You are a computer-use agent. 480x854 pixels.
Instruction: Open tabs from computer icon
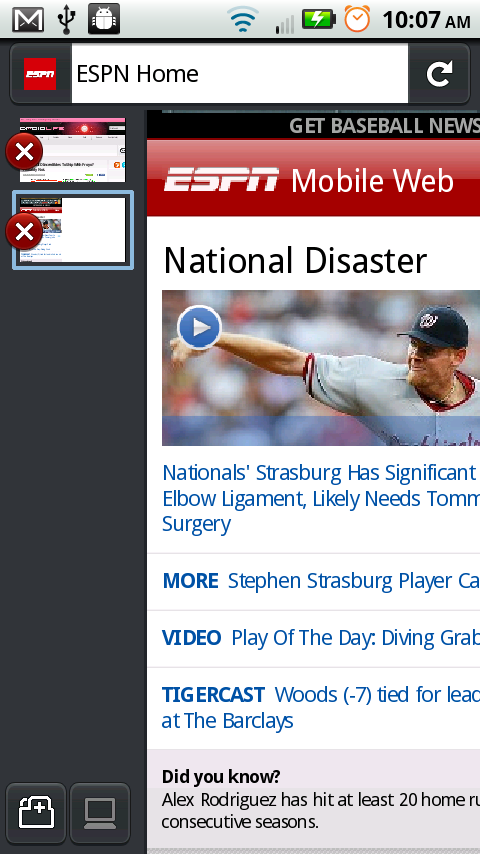100,813
